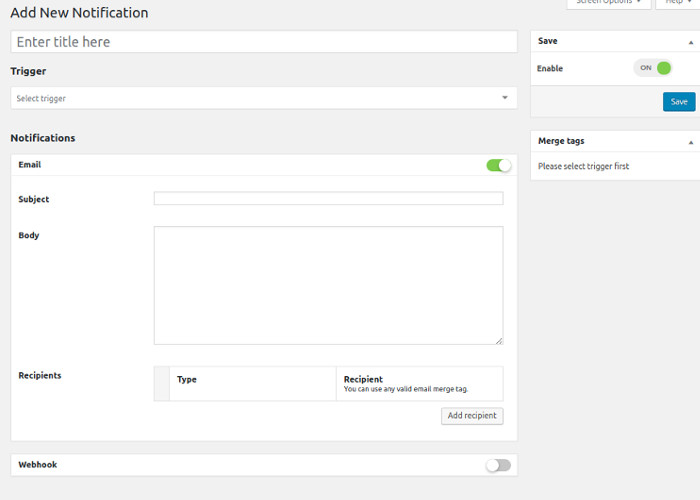The image size is (700, 500).
Task: Click the Notifications section heading
Action: coord(43,138)
